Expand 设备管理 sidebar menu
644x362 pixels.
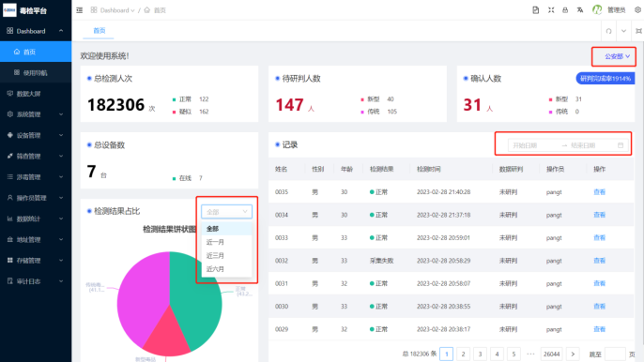tap(36, 135)
